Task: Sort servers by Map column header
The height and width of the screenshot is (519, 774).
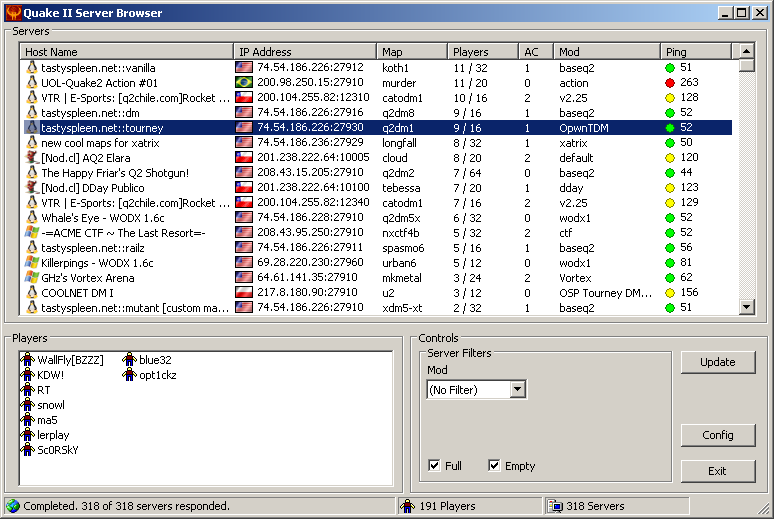Action: click(x=412, y=52)
